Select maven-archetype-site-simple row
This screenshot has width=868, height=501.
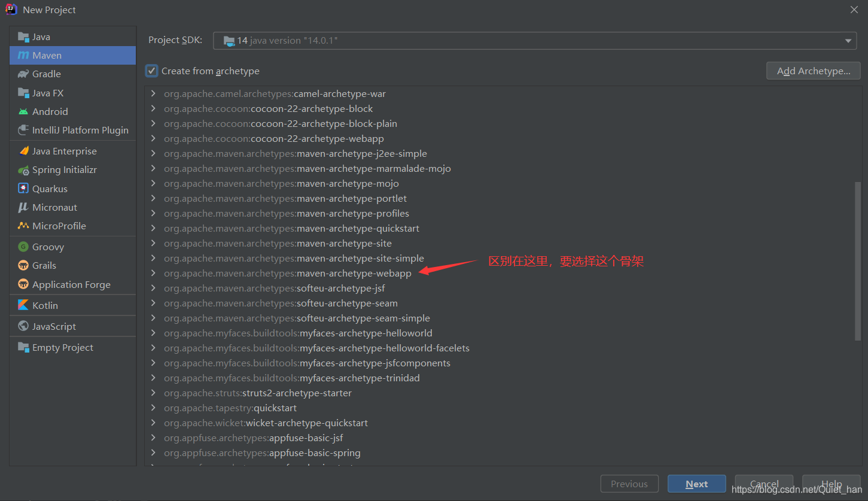click(x=502, y=258)
